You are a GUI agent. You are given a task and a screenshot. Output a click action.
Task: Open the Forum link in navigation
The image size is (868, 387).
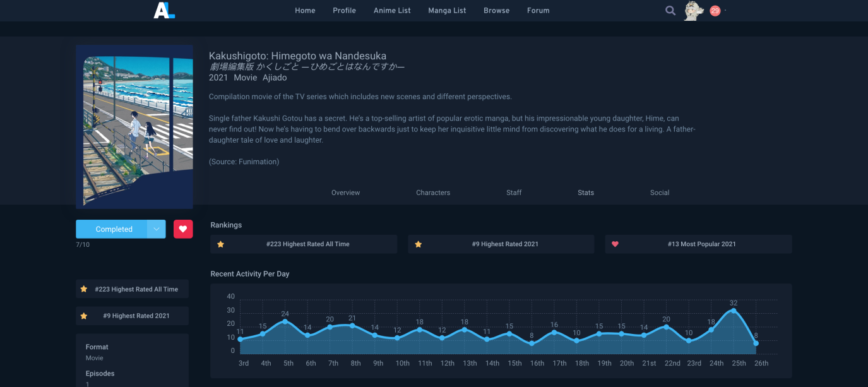(538, 11)
